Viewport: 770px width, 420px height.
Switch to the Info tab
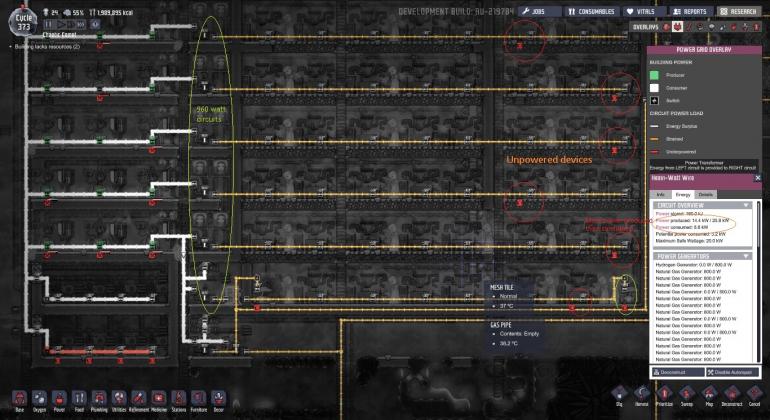tap(660, 193)
